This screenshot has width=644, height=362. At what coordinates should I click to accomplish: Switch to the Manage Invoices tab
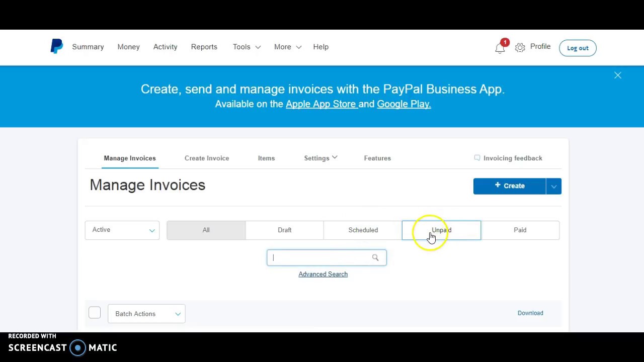[x=130, y=158]
